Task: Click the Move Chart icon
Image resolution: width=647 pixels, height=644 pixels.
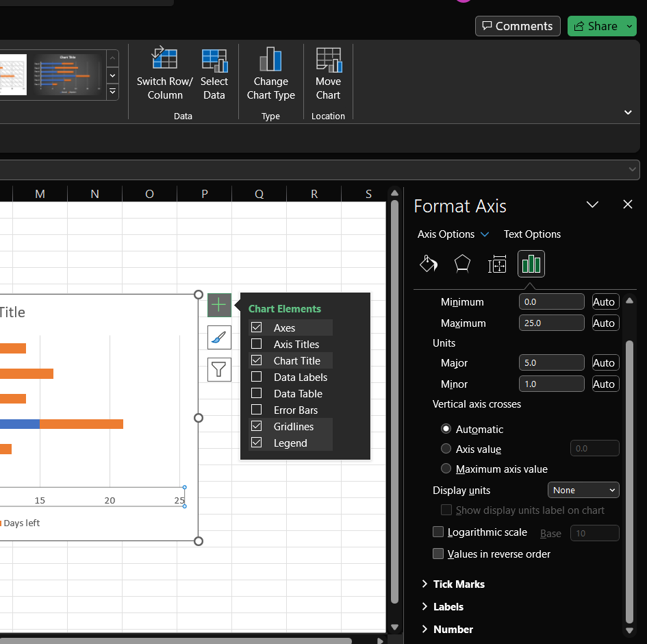Action: pos(329,60)
